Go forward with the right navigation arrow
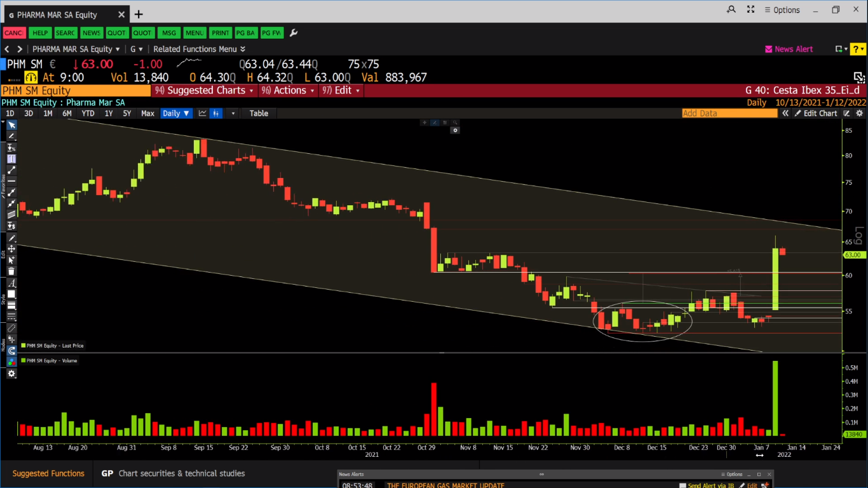The width and height of the screenshot is (868, 488). (20, 49)
